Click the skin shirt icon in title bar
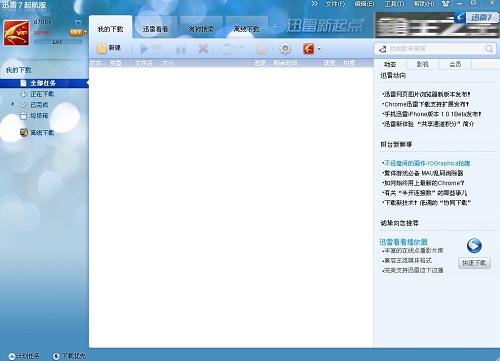The width and height of the screenshot is (500, 361). pyautogui.click(x=445, y=4)
